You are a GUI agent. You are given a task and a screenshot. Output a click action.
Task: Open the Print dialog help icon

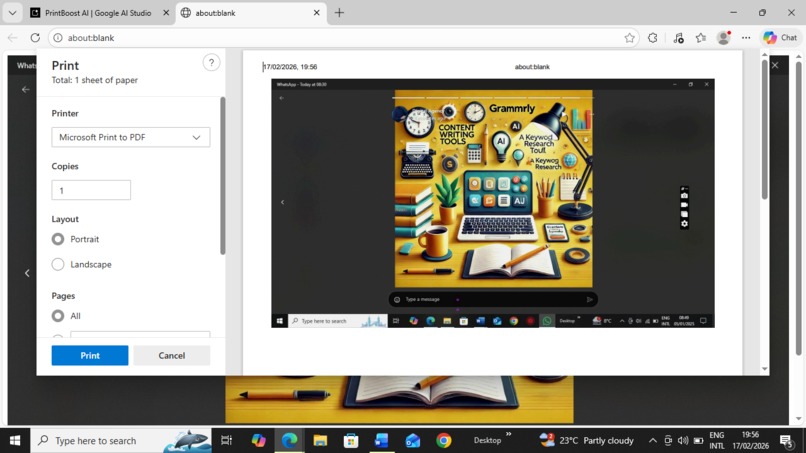pyautogui.click(x=211, y=63)
